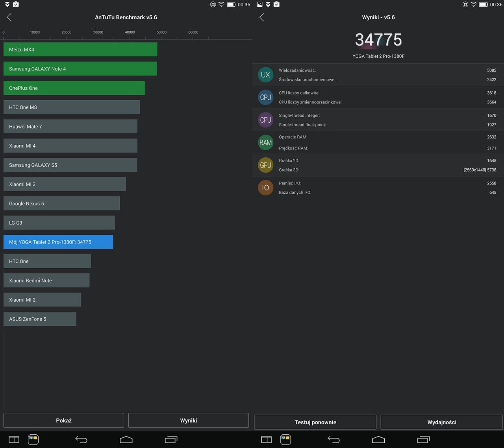
Task: Tap Android back button in right navigation bar
Action: point(334,440)
